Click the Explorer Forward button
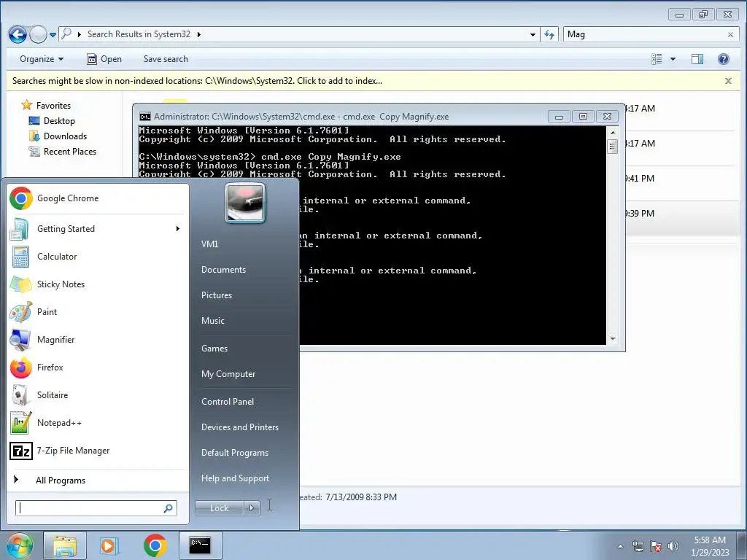This screenshot has width=747, height=560. click(38, 34)
